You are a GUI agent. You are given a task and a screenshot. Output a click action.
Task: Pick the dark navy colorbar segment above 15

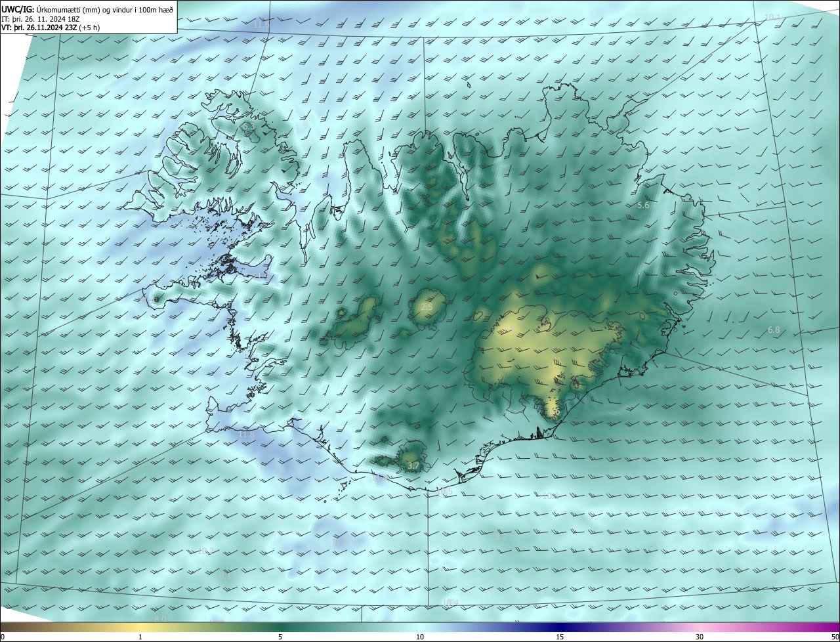tap(560, 628)
